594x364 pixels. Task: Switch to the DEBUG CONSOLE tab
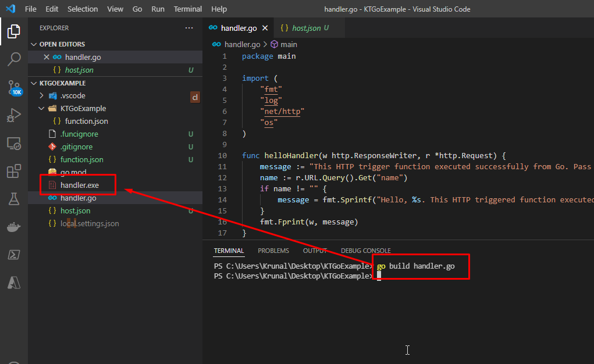tap(365, 251)
